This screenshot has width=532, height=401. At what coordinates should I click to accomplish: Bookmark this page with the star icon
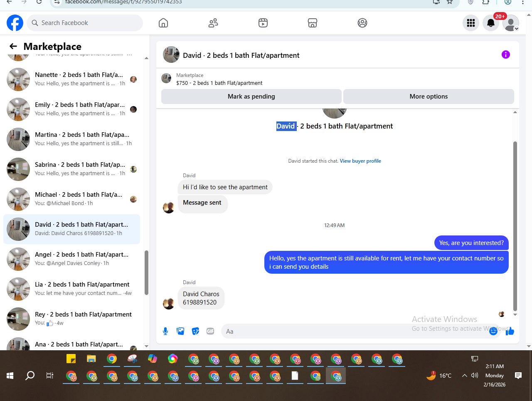(450, 2)
